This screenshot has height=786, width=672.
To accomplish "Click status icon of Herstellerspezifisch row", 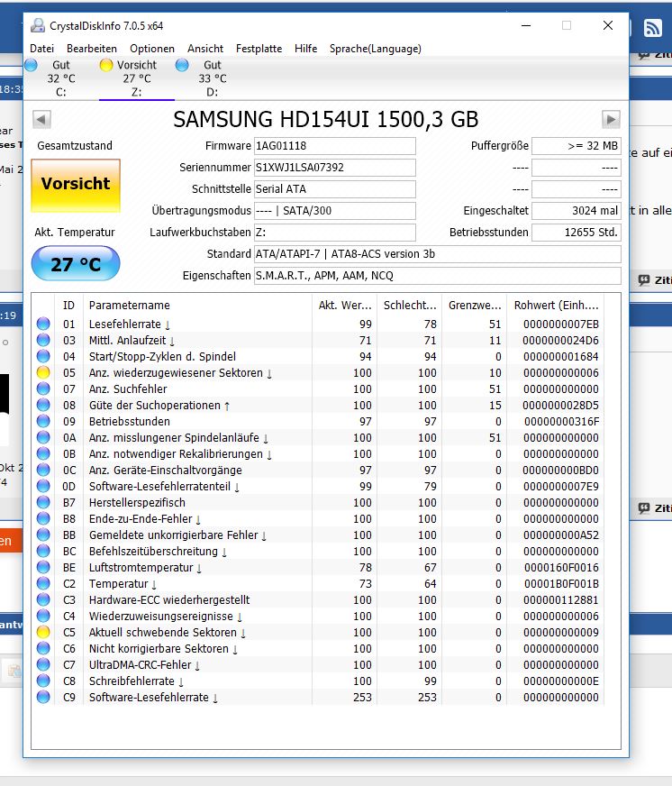I will (43, 502).
